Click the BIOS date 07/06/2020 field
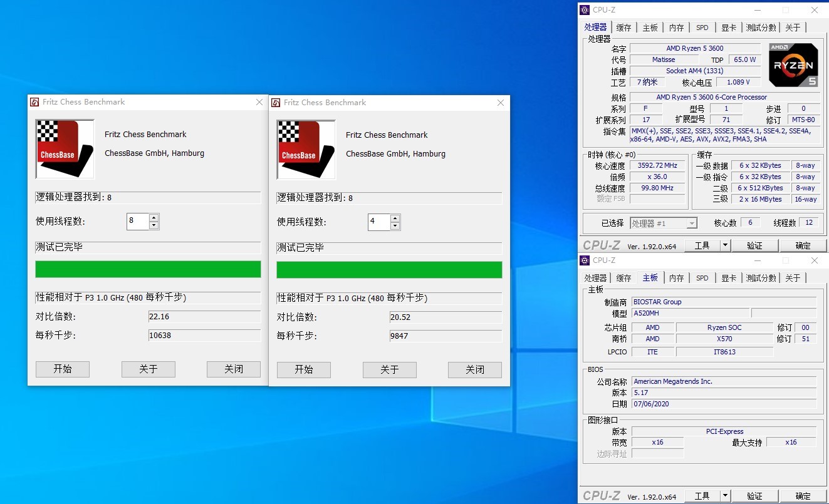This screenshot has height=504, width=829. click(724, 404)
